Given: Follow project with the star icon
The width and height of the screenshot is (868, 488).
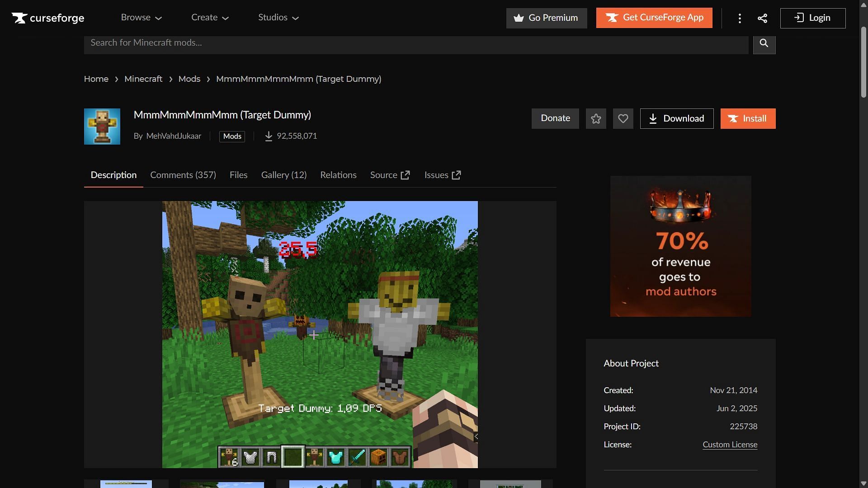Looking at the screenshot, I should point(596,118).
